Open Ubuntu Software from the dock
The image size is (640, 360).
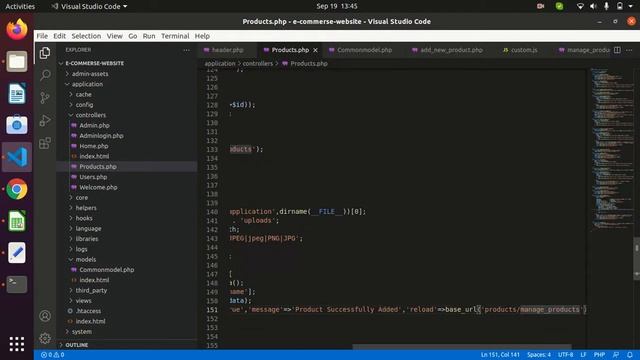(17, 125)
